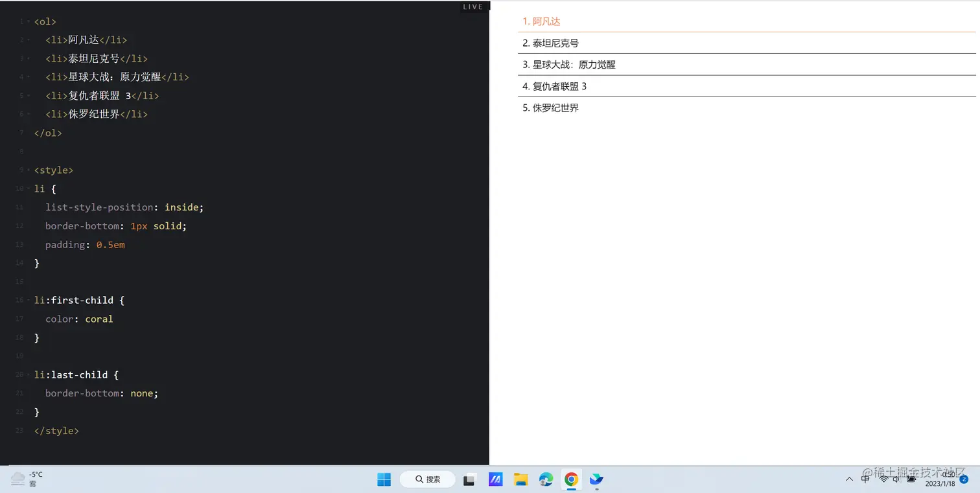Open File Explorer from the taskbar
This screenshot has width=980, height=493.
(521, 479)
